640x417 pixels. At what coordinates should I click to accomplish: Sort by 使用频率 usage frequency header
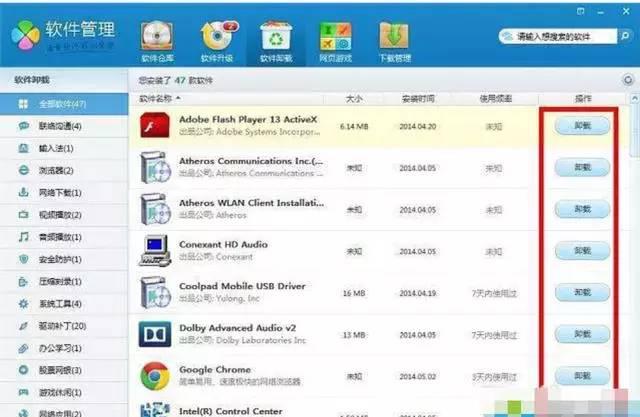(495, 99)
